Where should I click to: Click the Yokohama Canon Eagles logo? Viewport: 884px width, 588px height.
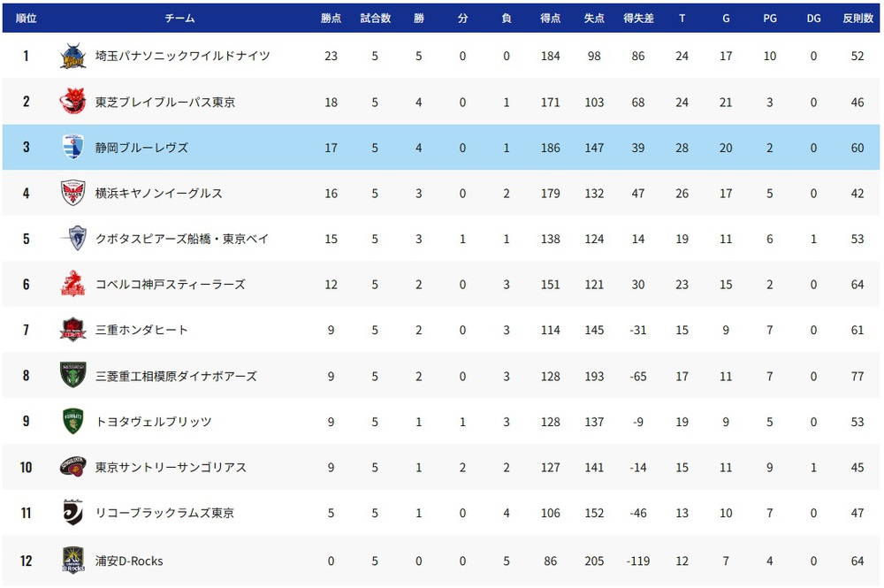coord(72,194)
